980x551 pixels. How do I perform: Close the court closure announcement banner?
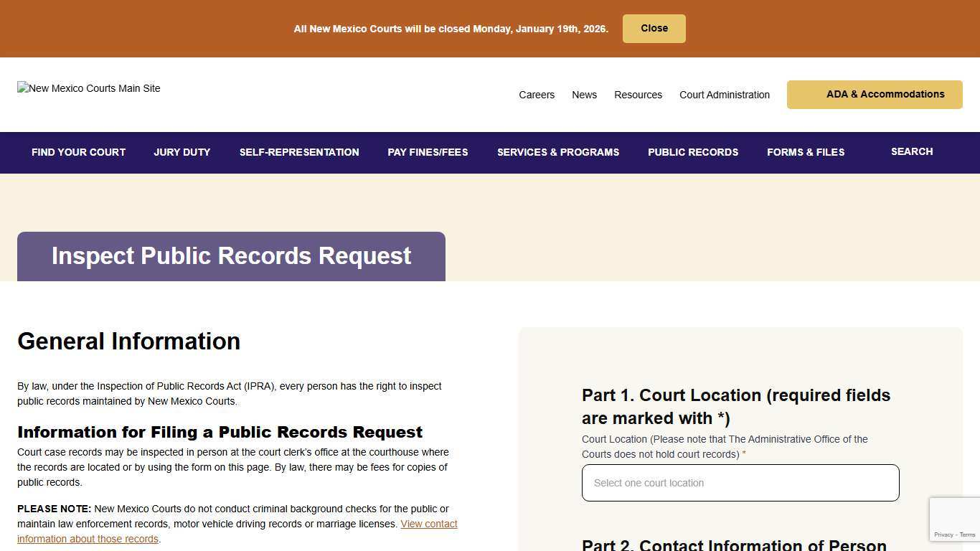(x=654, y=29)
